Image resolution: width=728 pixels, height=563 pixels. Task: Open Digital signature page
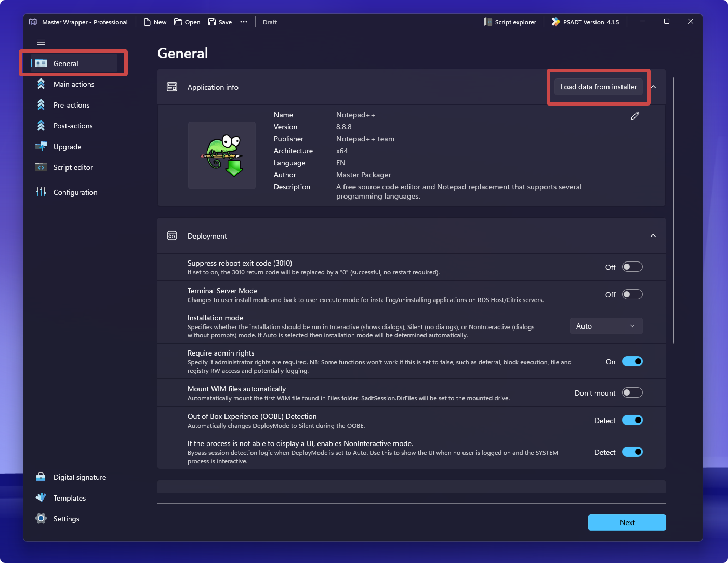click(79, 477)
